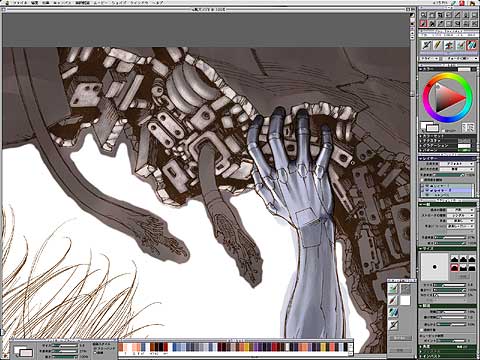The height and width of the screenshot is (360, 480).
Task: Choose the selected blue watercolor brush category
Action: point(472,45)
